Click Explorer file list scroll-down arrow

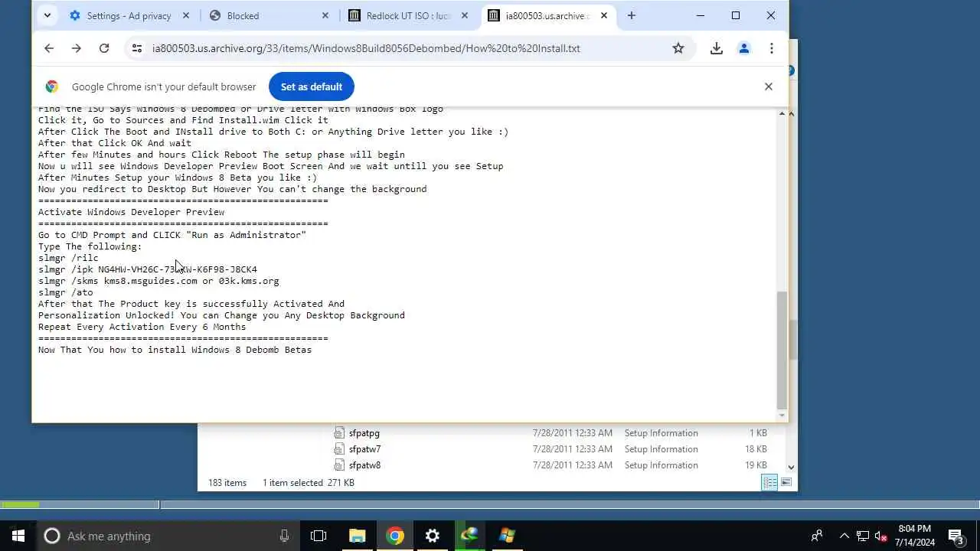click(792, 467)
